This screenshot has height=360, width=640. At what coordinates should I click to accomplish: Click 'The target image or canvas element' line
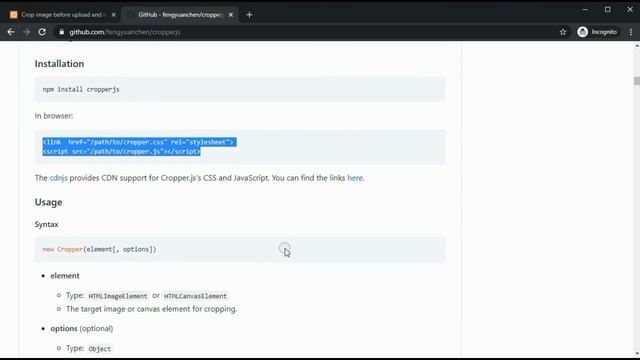click(151, 309)
